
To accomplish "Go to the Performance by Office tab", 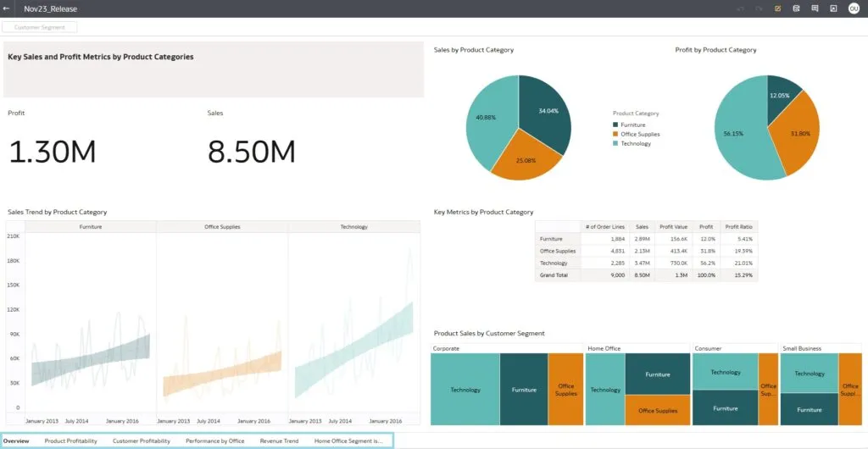I will tap(214, 441).
